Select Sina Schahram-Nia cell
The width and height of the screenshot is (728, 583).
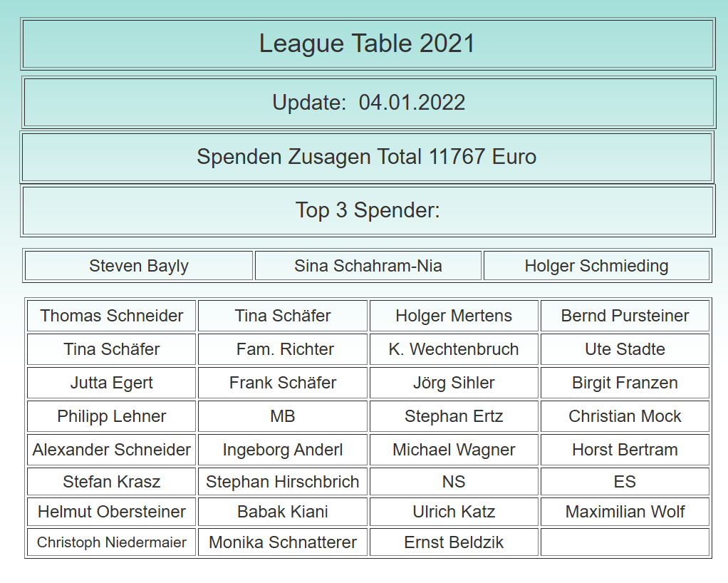(368, 266)
